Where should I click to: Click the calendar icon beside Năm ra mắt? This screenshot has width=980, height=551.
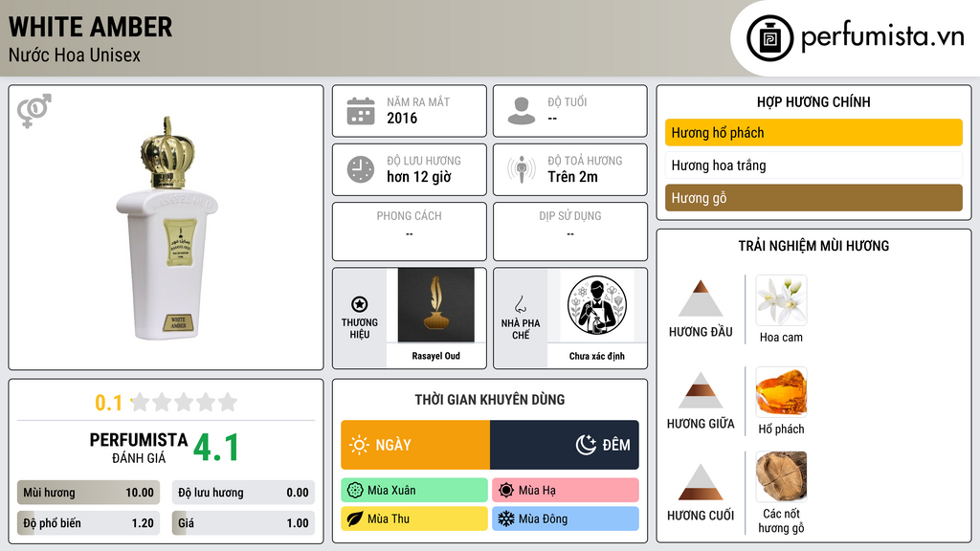coord(361,111)
